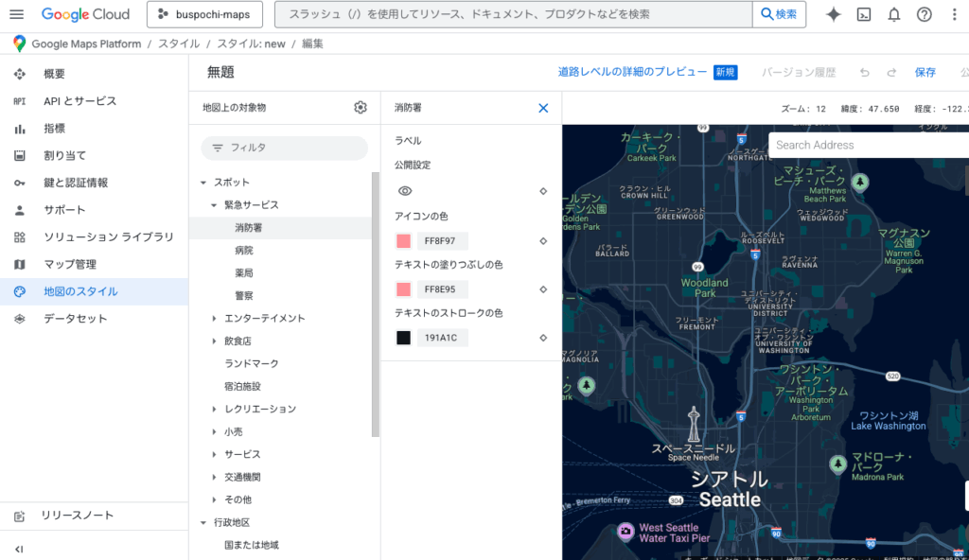The image size is (969, 560).
Task: Click the diamond beside アイコンの色
Action: click(543, 241)
